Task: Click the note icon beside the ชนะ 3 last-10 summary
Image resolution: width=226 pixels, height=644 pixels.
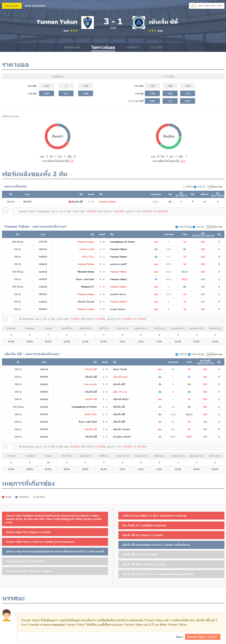Action: (6, 446)
